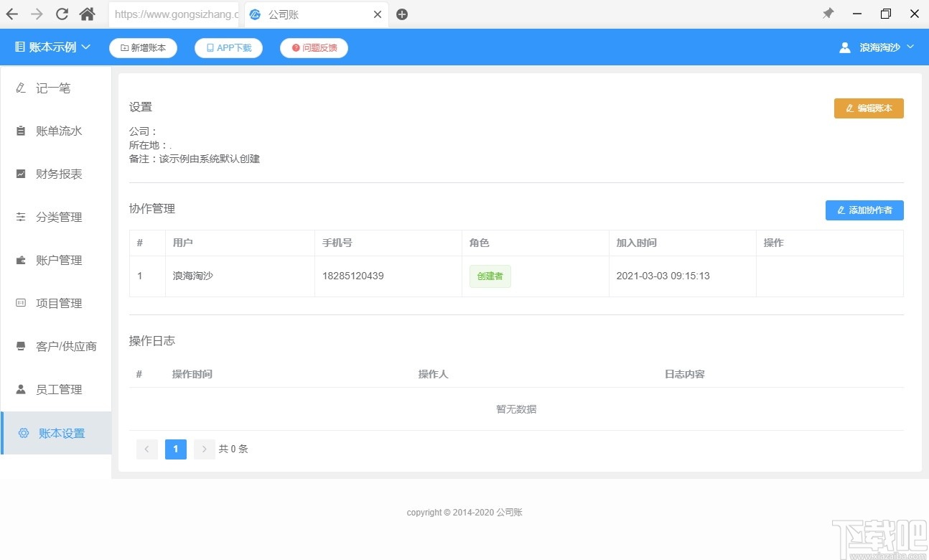This screenshot has height=560, width=929.
Task: Select 账本设置 in the sidebar
Action: click(56, 433)
